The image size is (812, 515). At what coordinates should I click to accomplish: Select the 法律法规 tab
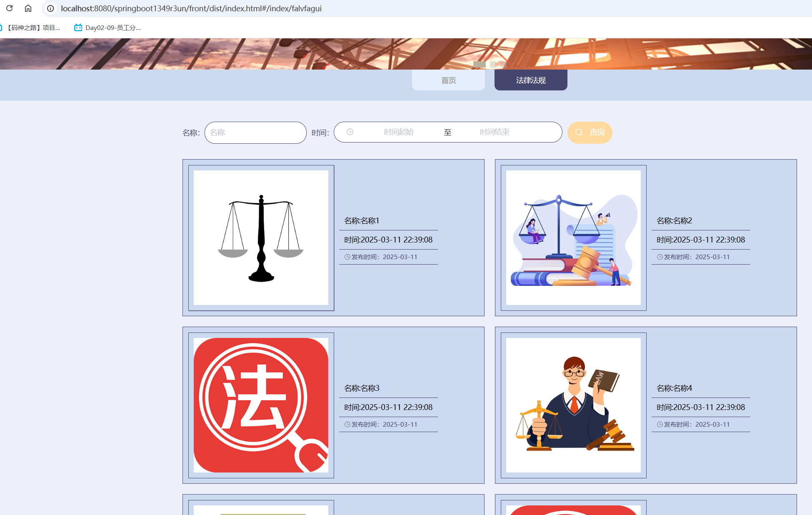click(x=530, y=80)
